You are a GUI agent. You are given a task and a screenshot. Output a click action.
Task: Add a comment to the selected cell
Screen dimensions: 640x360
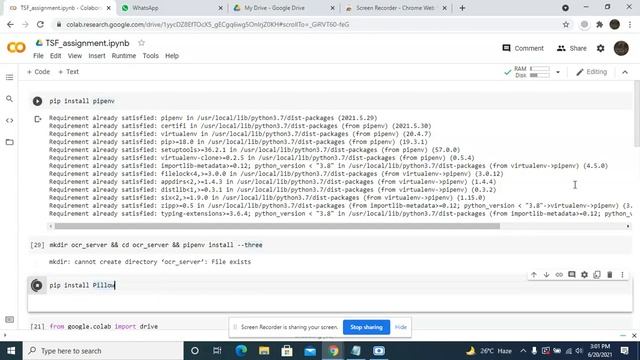tap(571, 275)
